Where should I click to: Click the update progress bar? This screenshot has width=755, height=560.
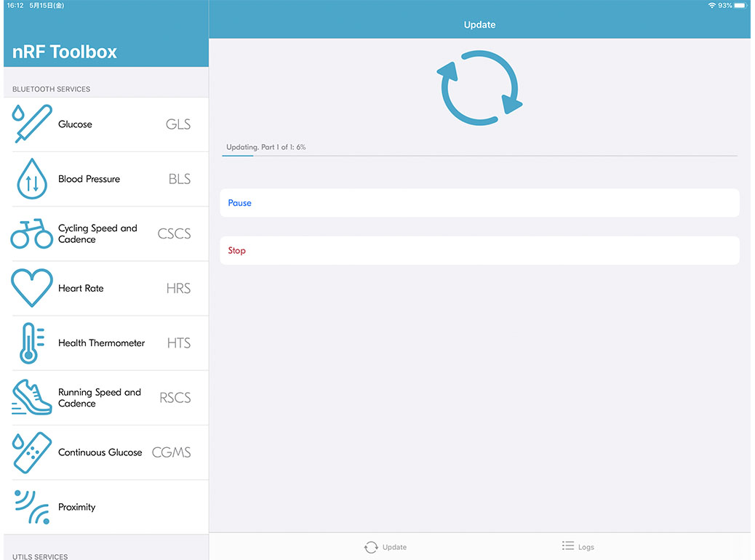(479, 156)
